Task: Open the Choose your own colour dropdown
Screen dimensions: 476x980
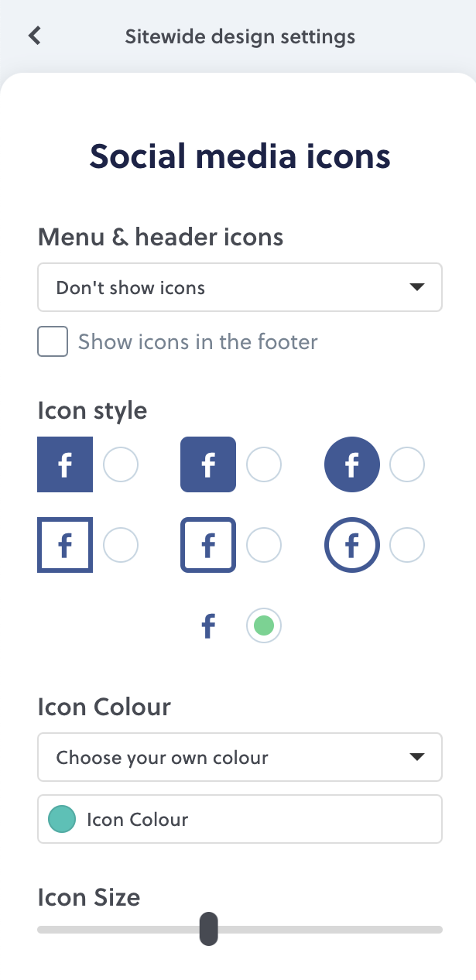Action: click(x=240, y=757)
